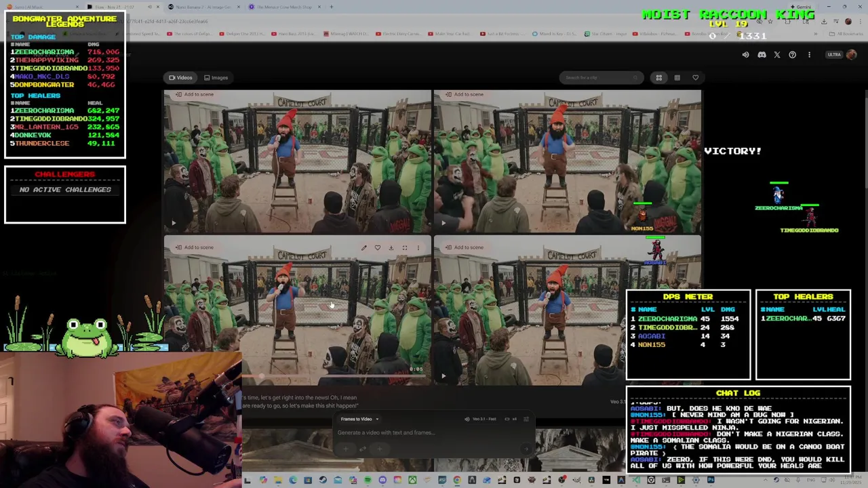This screenshot has height=488, width=868.
Task: Select the compact grid view icon
Action: (677, 78)
